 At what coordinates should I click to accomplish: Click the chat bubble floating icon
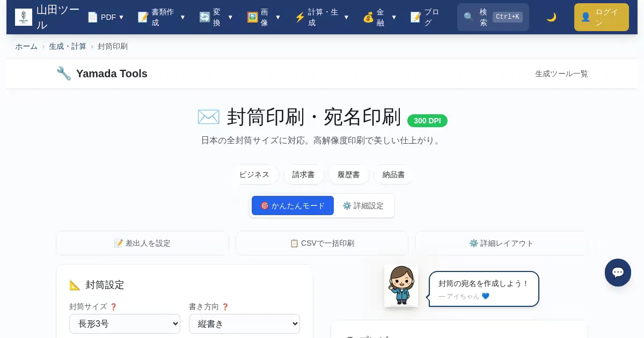618,273
